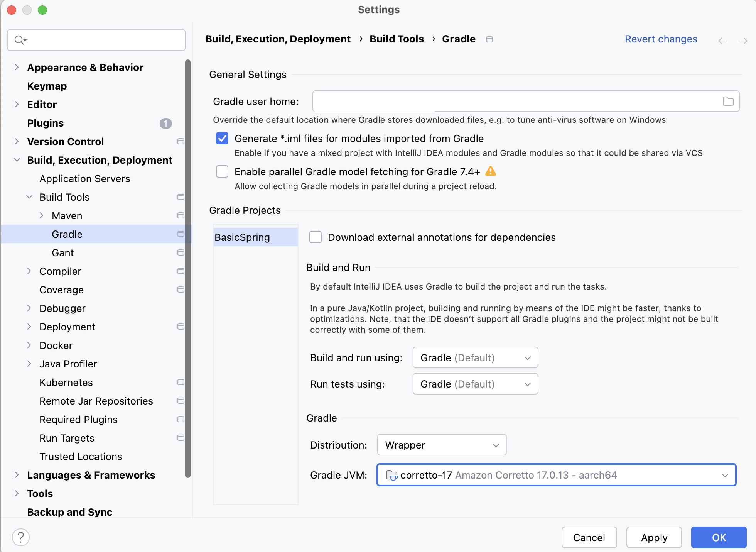This screenshot has height=552, width=756.
Task: Click the settings search field
Action: [96, 40]
